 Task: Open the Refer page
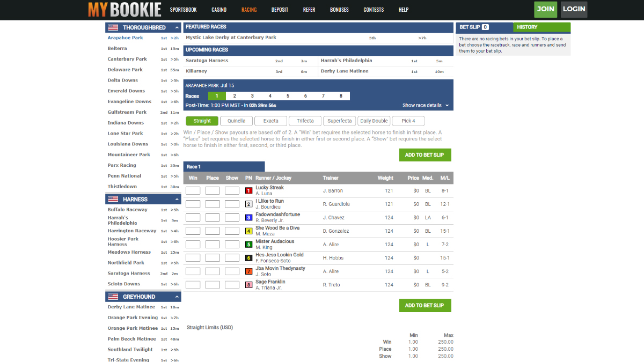point(309,10)
